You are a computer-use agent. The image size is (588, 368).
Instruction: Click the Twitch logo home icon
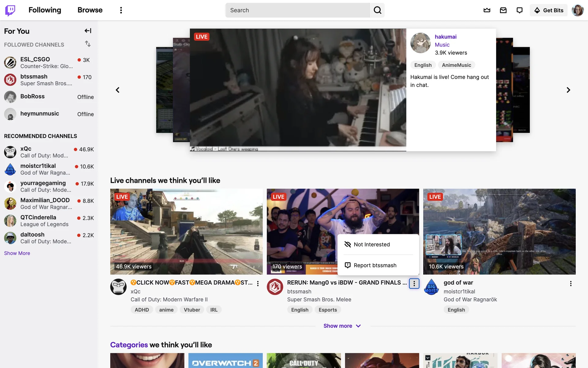click(10, 10)
